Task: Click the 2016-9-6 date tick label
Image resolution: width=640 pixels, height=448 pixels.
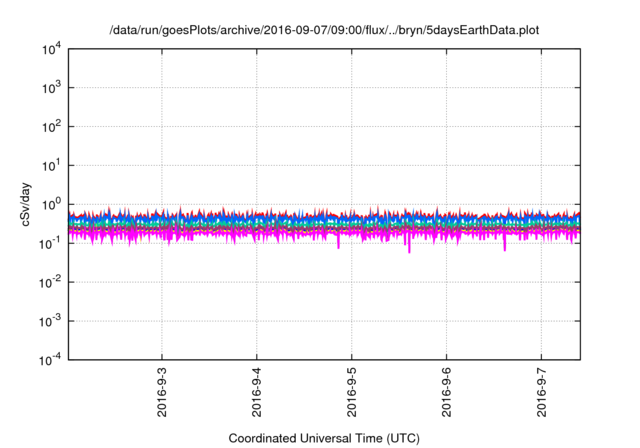Action: [x=447, y=392]
